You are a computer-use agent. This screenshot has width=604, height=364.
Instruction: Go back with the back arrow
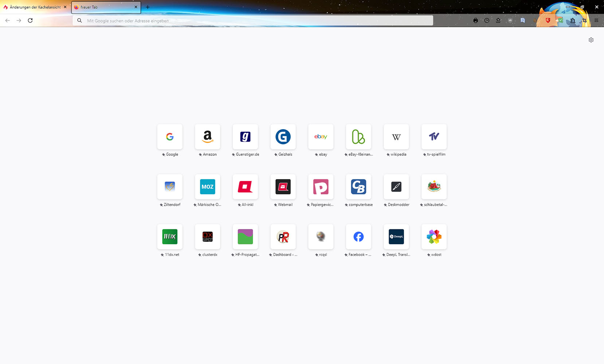[x=8, y=20]
